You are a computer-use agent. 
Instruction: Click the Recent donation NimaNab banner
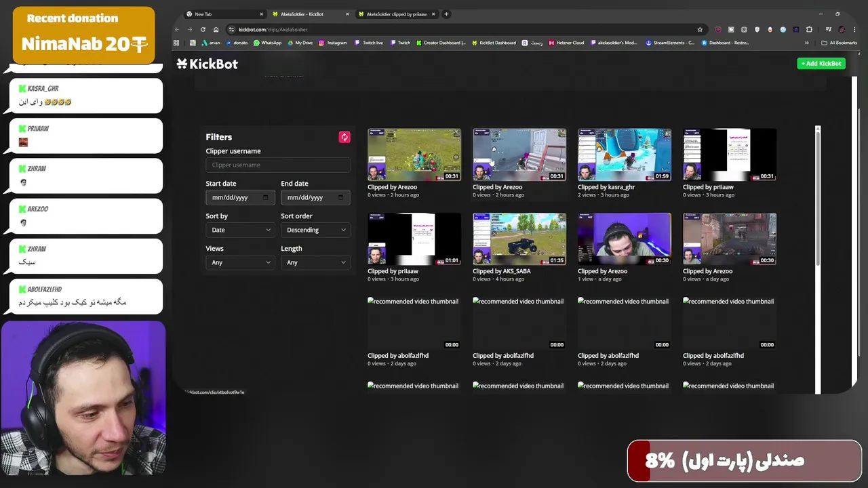(x=83, y=35)
